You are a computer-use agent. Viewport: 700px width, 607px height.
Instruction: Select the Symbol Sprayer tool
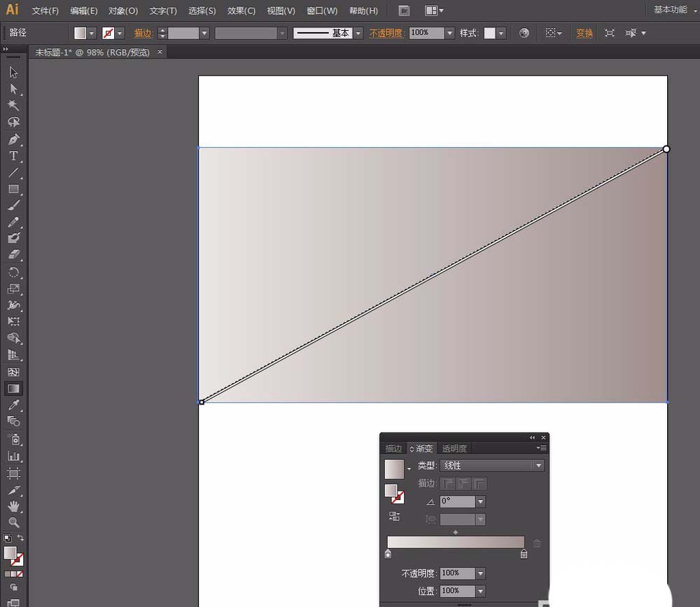click(13, 440)
